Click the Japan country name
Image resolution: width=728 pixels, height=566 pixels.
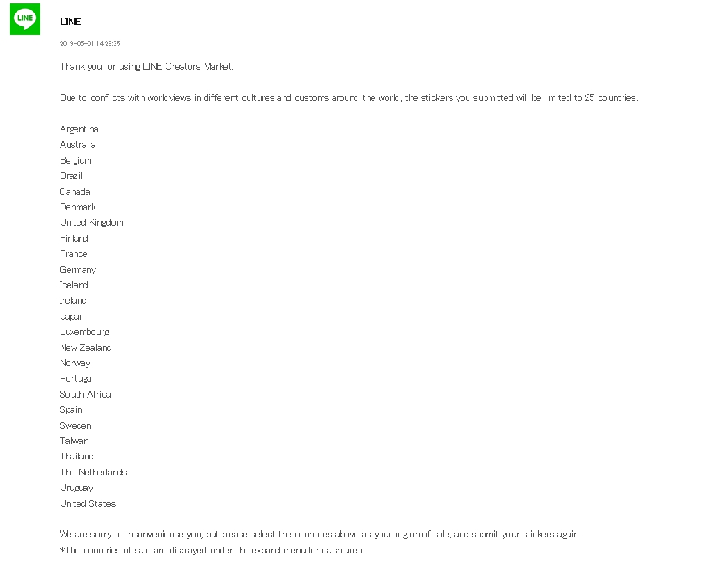tap(72, 316)
